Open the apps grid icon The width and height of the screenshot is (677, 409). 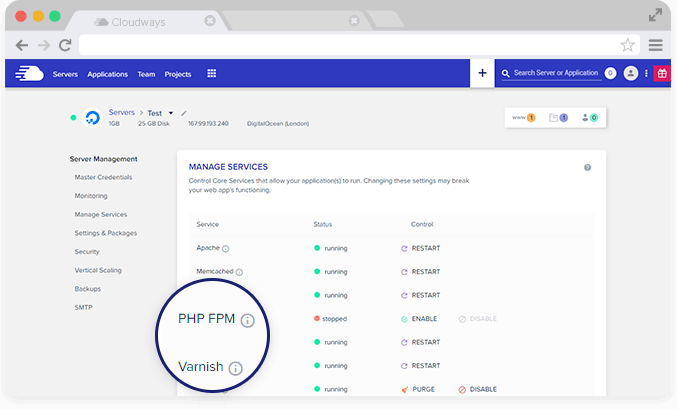pyautogui.click(x=212, y=73)
